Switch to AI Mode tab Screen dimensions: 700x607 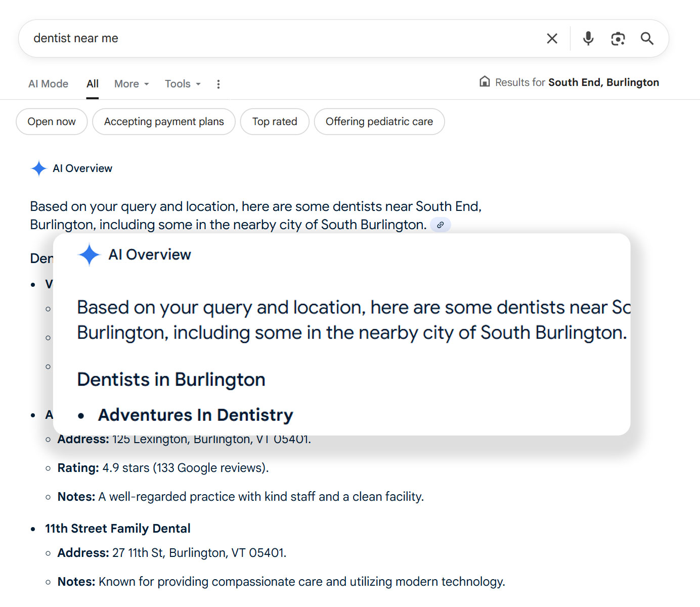pyautogui.click(x=48, y=83)
